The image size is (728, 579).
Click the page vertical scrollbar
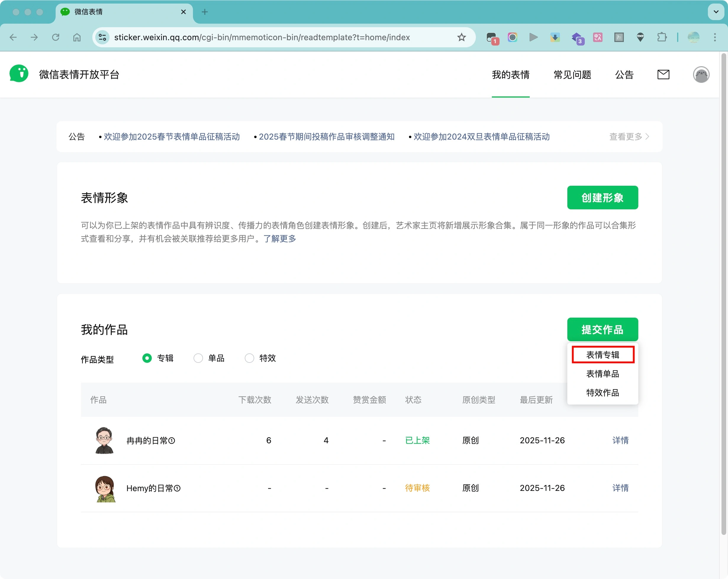[723, 294]
